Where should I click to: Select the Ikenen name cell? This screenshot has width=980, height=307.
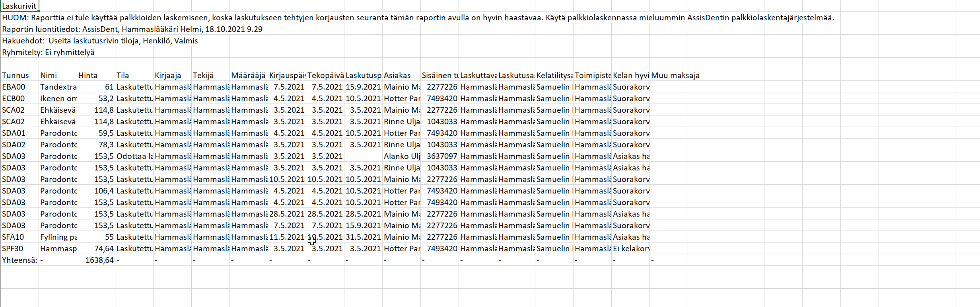coord(58,98)
